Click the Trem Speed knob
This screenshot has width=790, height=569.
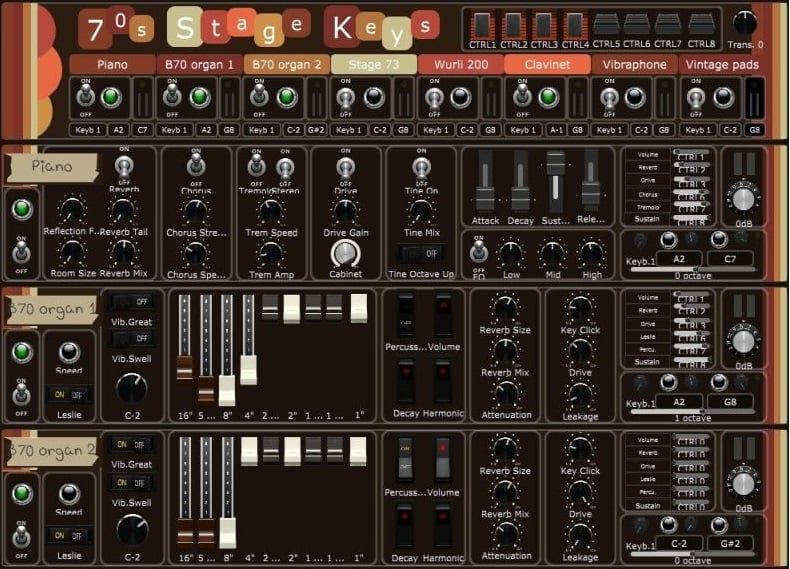click(271, 212)
